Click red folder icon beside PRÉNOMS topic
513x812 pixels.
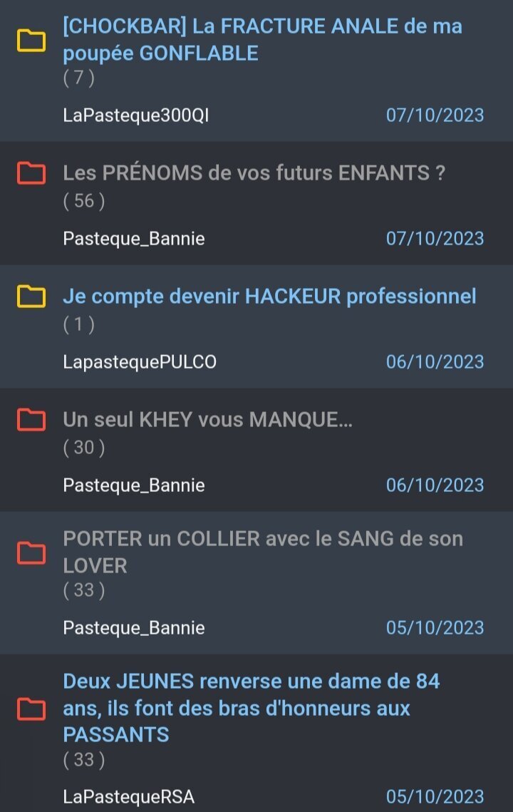point(31,173)
